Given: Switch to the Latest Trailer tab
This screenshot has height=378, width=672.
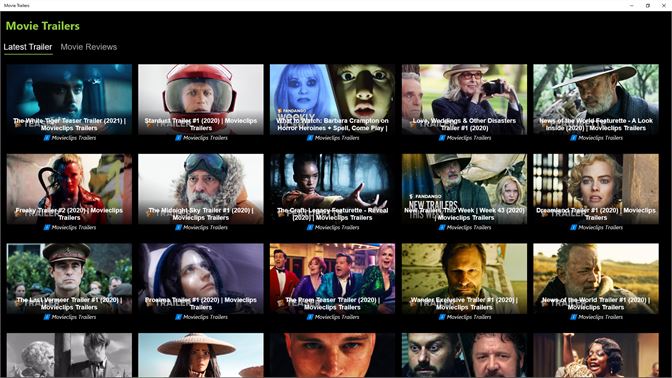Looking at the screenshot, I should [x=28, y=47].
